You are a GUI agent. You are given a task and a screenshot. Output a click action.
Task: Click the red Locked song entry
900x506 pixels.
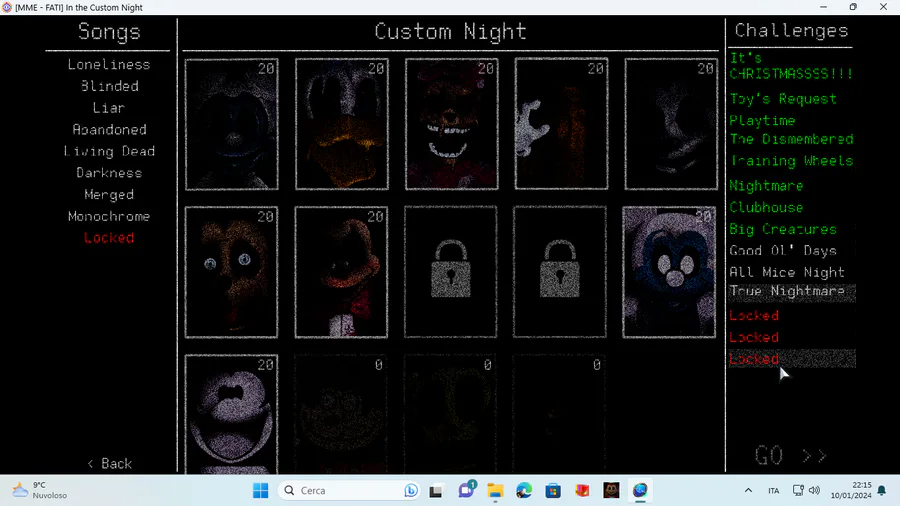point(109,238)
